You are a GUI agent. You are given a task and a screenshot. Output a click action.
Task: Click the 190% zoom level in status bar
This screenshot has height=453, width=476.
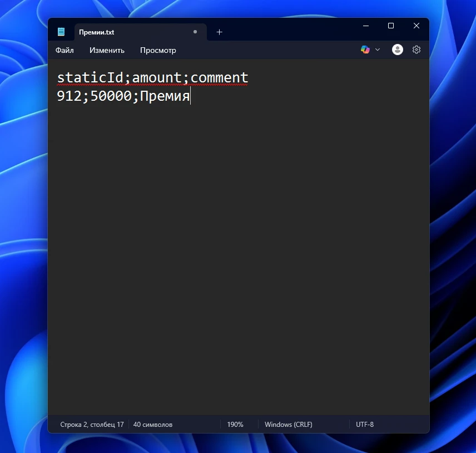pyautogui.click(x=235, y=425)
